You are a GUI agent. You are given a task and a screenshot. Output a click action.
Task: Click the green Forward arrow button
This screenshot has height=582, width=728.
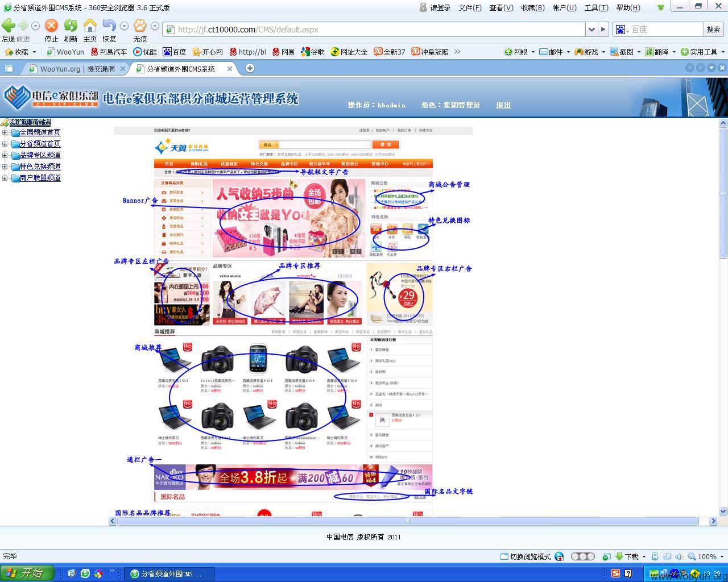tap(23, 26)
